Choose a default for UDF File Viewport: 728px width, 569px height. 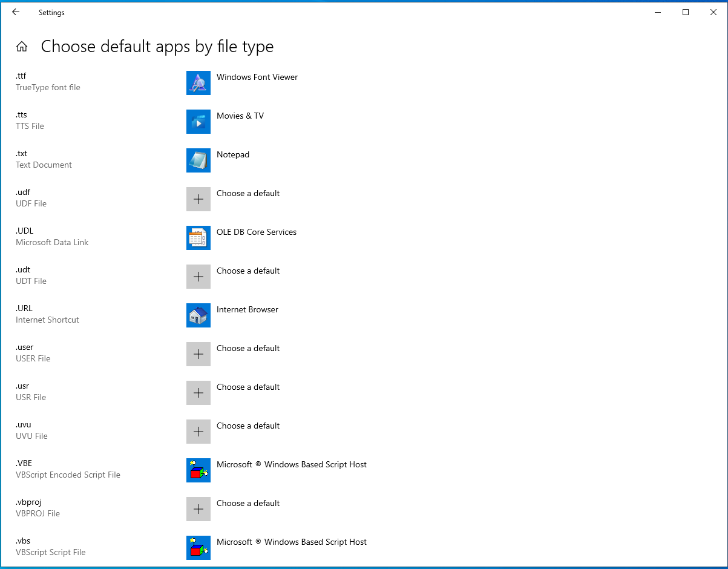tap(248, 193)
